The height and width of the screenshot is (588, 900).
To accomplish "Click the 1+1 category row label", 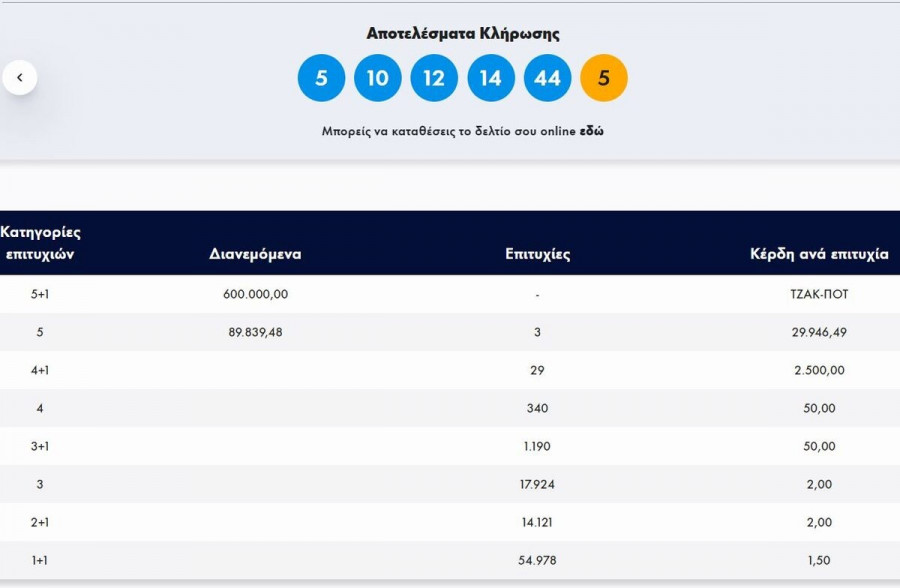I will click(x=40, y=560).
